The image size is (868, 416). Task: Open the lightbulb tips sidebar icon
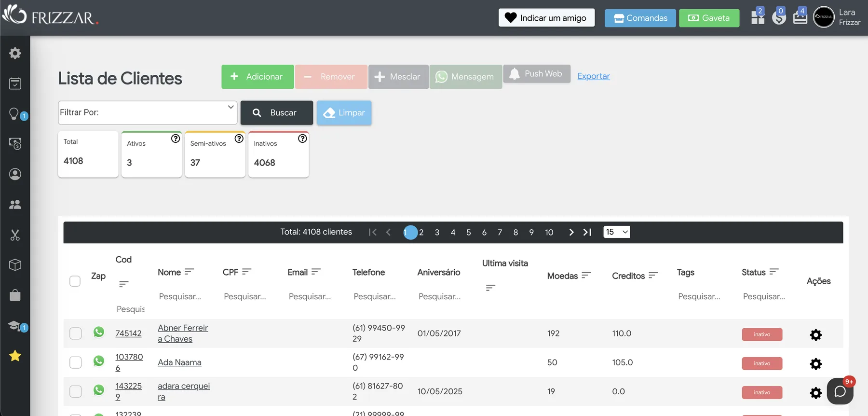coord(14,114)
